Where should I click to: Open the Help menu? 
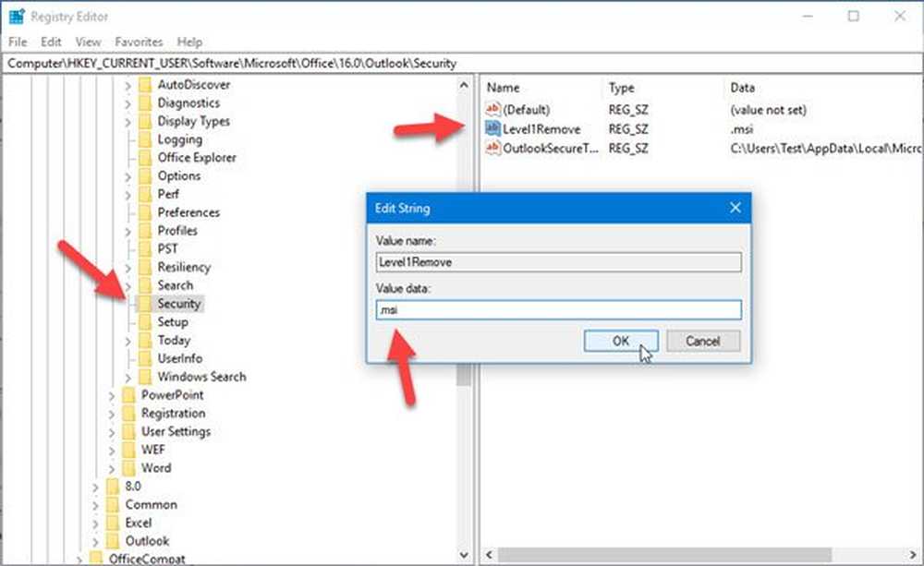189,42
